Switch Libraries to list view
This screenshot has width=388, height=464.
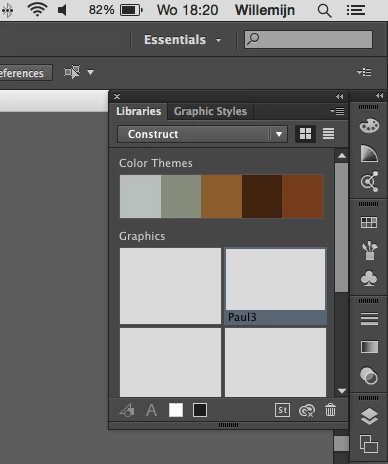click(328, 134)
